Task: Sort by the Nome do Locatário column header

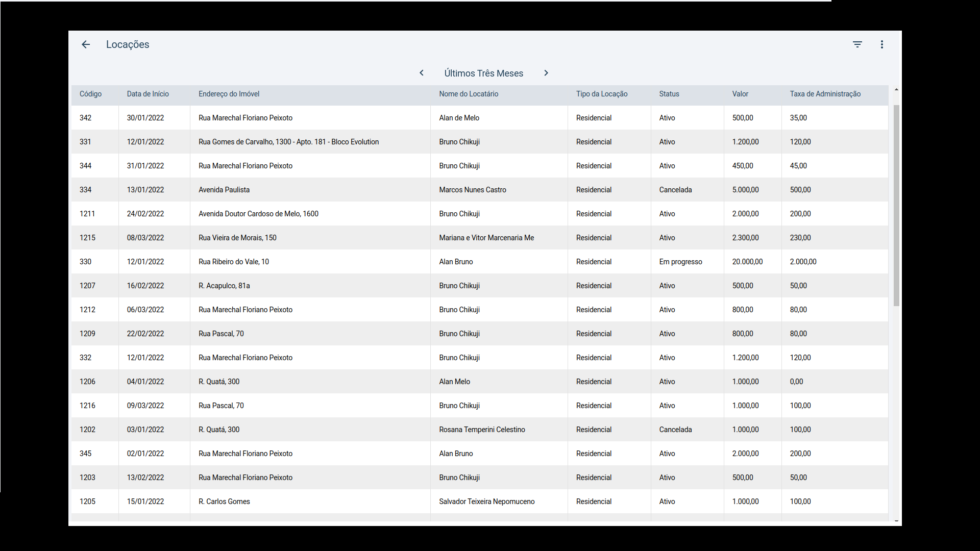Action: [x=469, y=94]
